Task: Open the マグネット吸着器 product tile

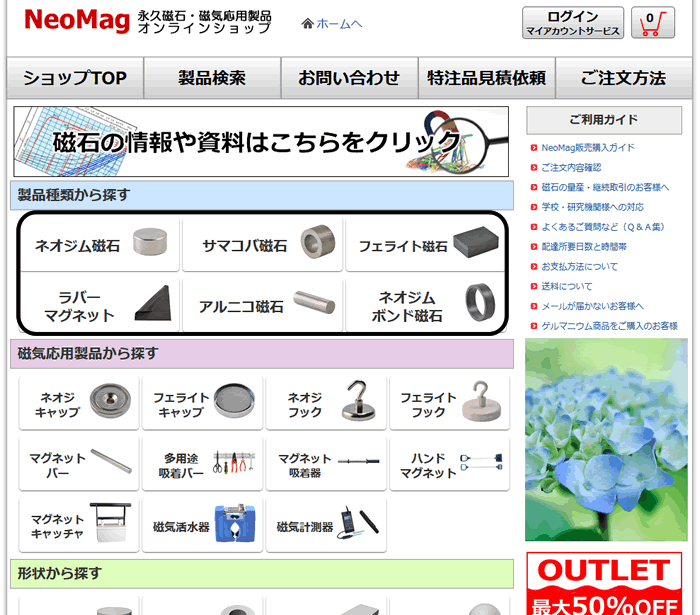Action: click(x=326, y=464)
